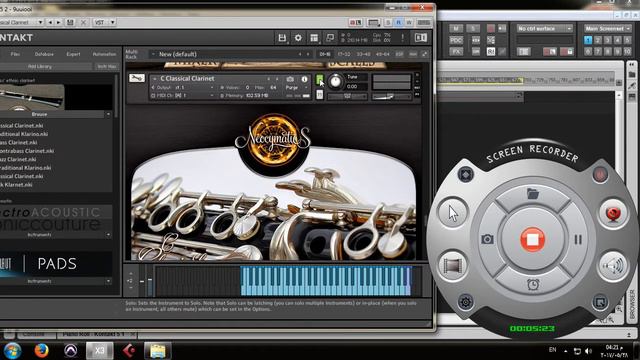Toggle the W write automation button in VST toolbar
Viewport: 640px width, 360px height.
pyautogui.click(x=409, y=22)
